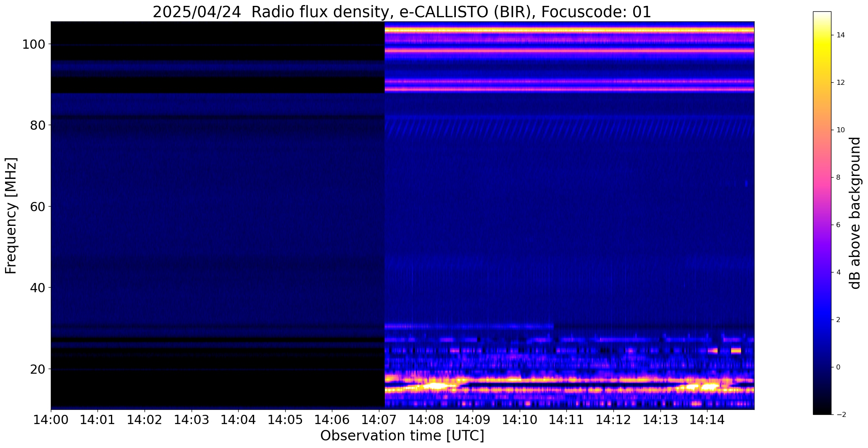This screenshot has width=868, height=448.
Task: Click the 40 frequency tick label
Action: (37, 288)
